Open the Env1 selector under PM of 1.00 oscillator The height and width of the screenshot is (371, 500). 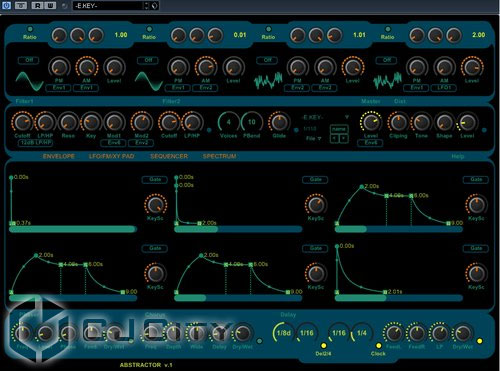click(58, 88)
